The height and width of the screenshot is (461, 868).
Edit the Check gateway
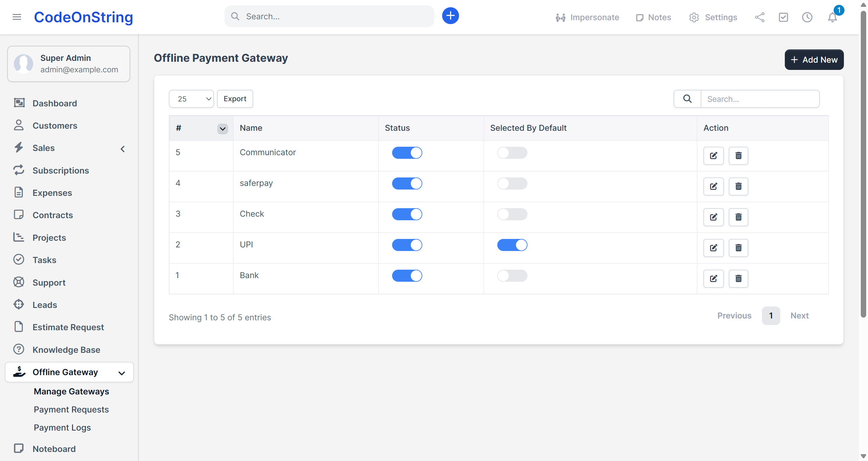click(x=713, y=217)
